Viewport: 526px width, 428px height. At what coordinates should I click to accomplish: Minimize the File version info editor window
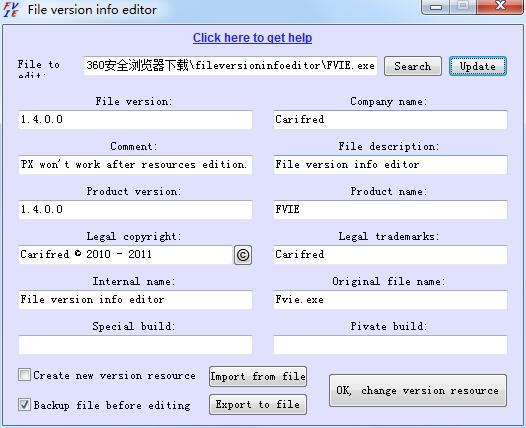point(436,6)
